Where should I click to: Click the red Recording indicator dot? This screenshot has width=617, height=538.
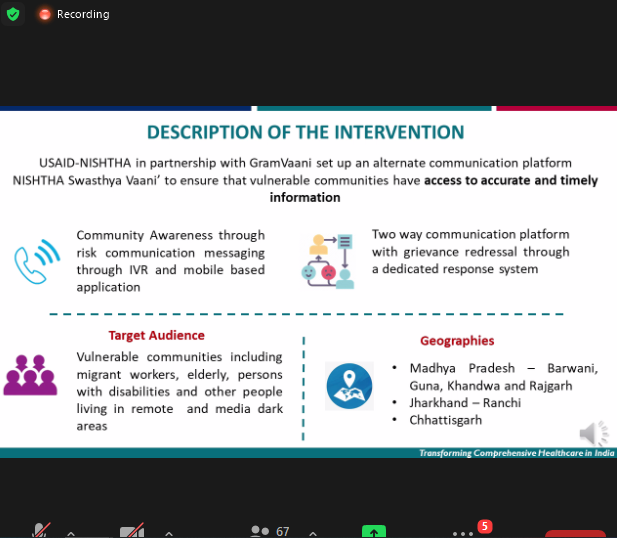tap(45, 14)
